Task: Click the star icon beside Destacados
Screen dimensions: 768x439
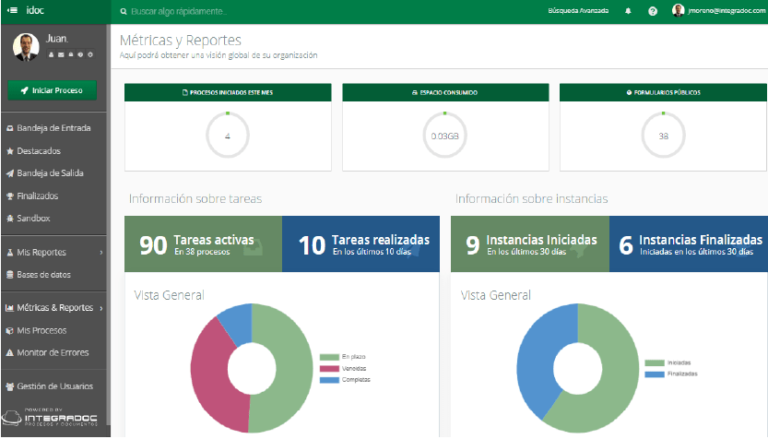Action: pos(10,151)
